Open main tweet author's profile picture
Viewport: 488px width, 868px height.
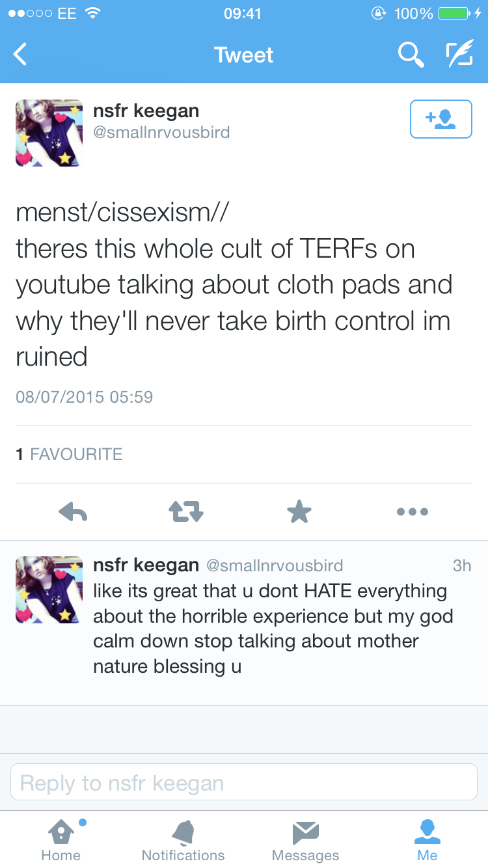(49, 133)
